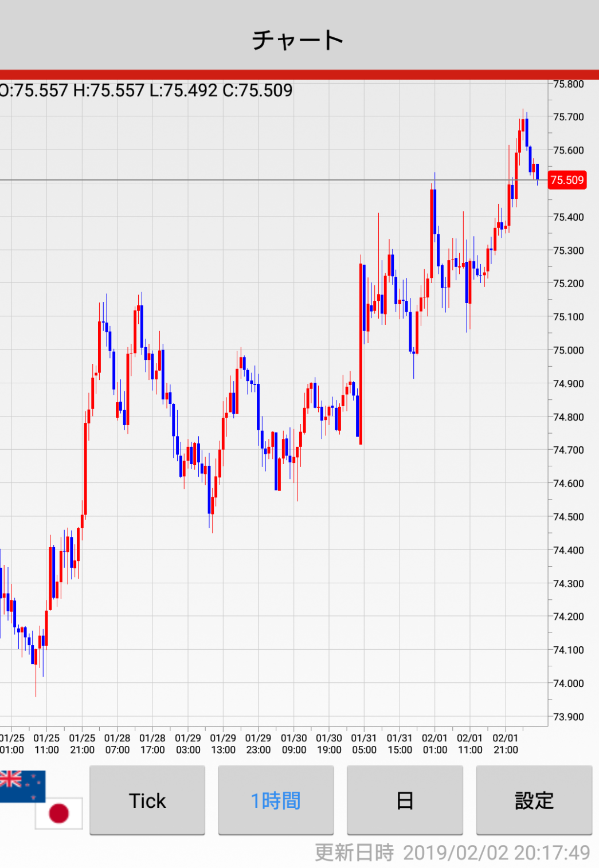Click the 74.000 price axis label

[568, 683]
